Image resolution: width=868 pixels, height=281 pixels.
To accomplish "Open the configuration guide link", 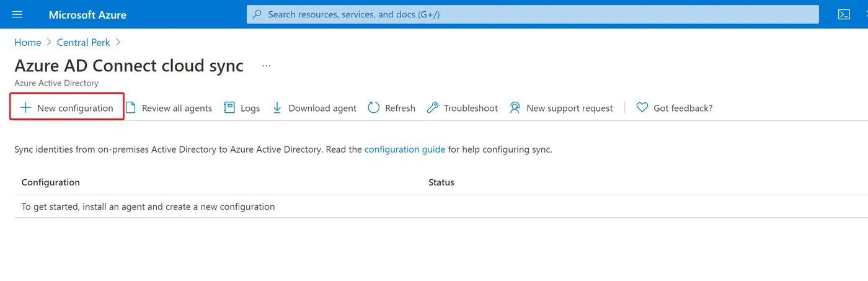I will pos(405,149).
